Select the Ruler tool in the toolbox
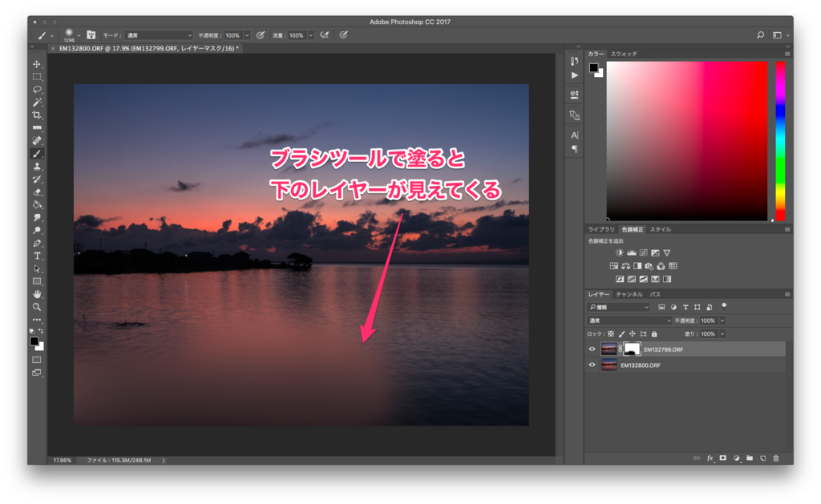Screen dimensions: 821x504 click(x=37, y=127)
